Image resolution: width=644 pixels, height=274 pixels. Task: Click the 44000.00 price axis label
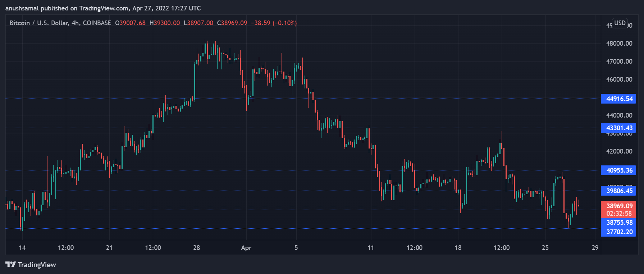(x=619, y=115)
